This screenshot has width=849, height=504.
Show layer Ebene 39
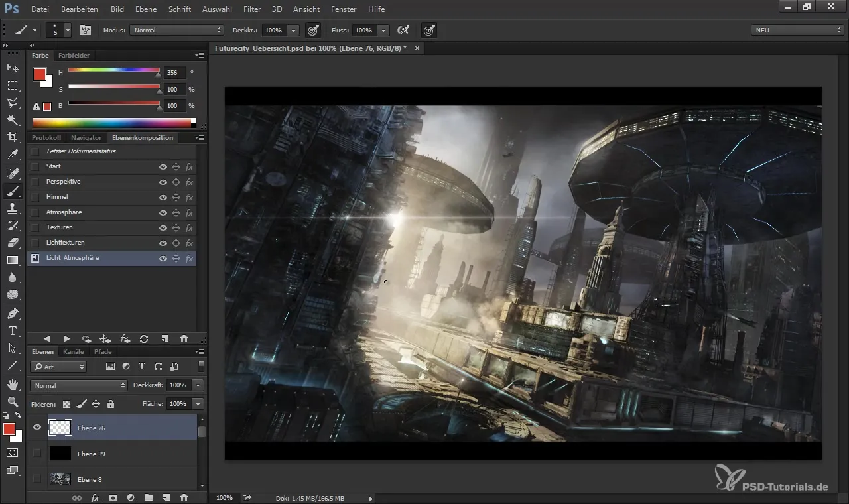pos(37,454)
